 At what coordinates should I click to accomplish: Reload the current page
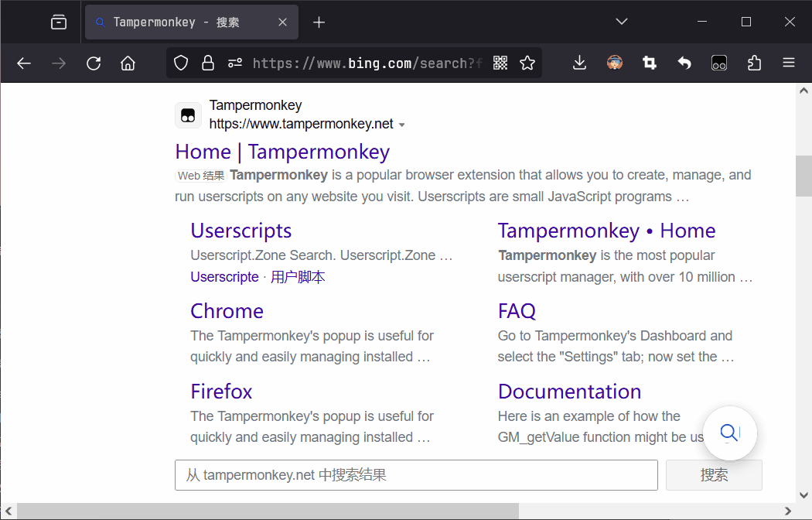click(x=94, y=63)
